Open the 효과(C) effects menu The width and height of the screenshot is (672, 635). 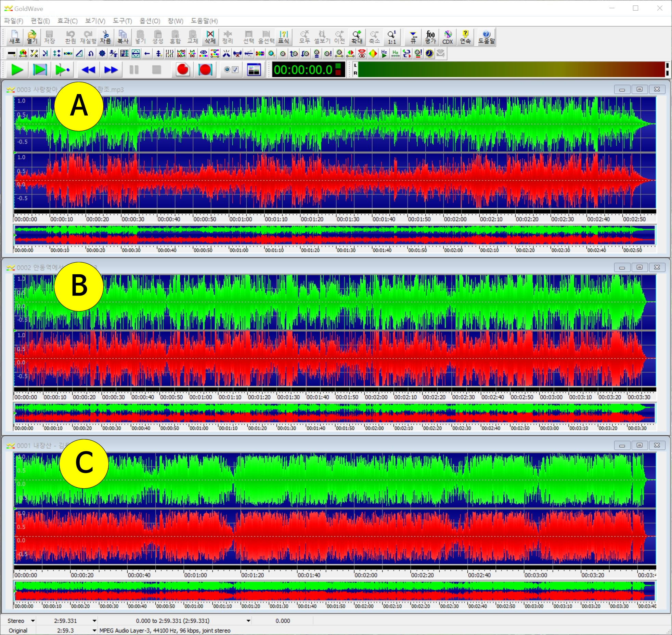point(67,21)
